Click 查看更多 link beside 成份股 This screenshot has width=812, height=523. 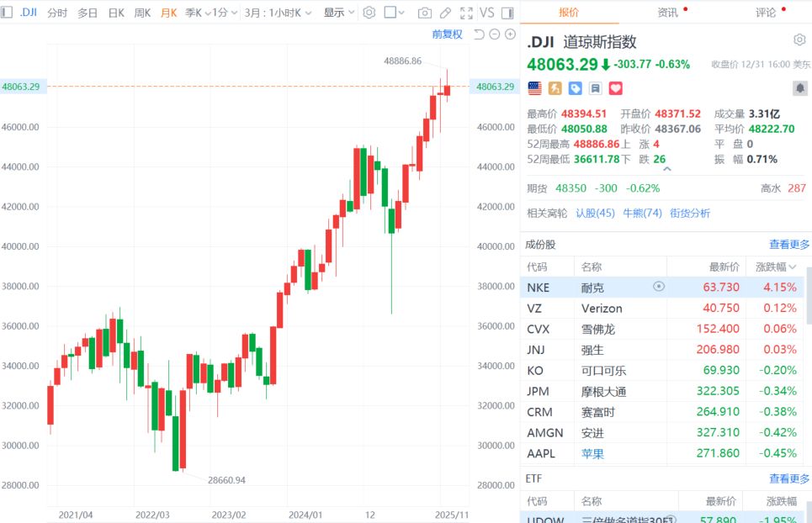(x=789, y=245)
